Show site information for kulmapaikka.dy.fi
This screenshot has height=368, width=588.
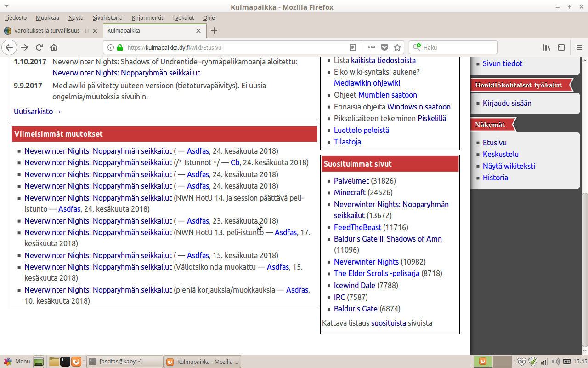111,47
